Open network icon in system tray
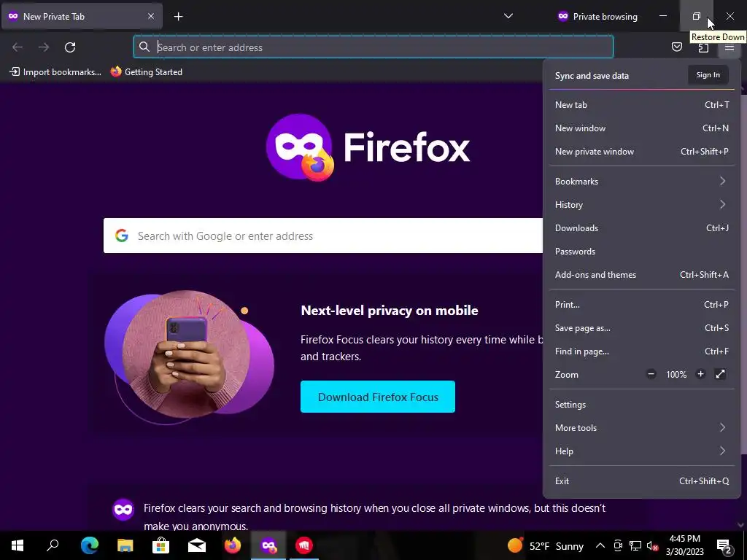This screenshot has height=560, width=747. tap(635, 545)
